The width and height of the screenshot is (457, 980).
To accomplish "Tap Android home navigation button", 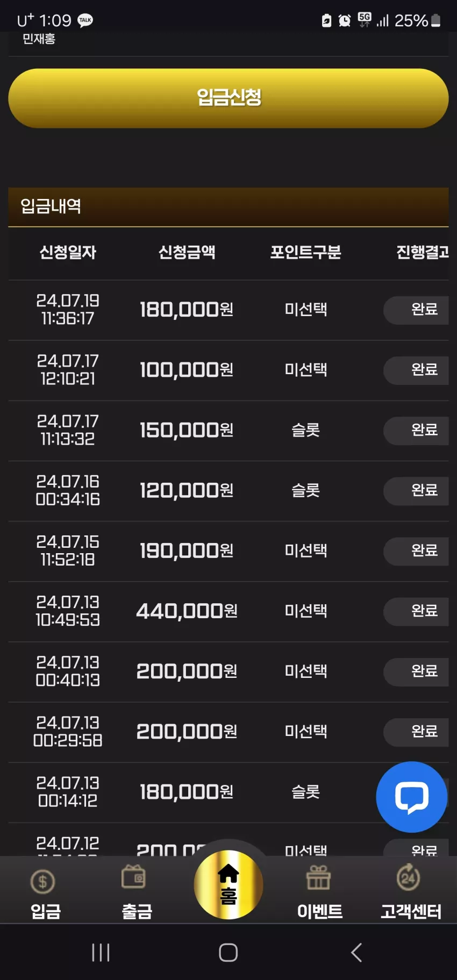I will coord(228,953).
